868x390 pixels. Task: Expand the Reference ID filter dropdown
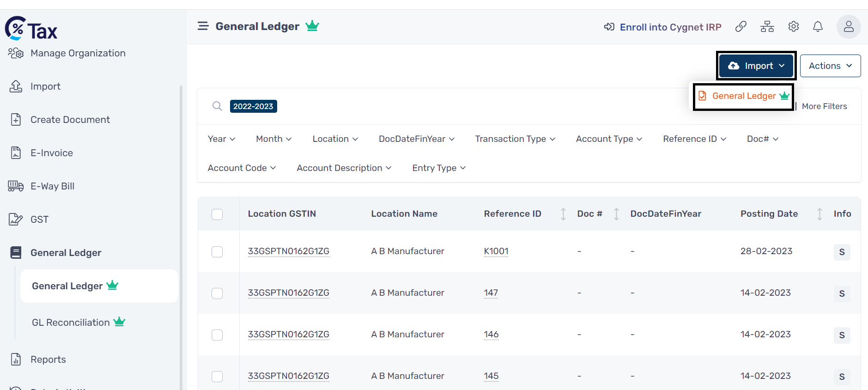click(695, 139)
